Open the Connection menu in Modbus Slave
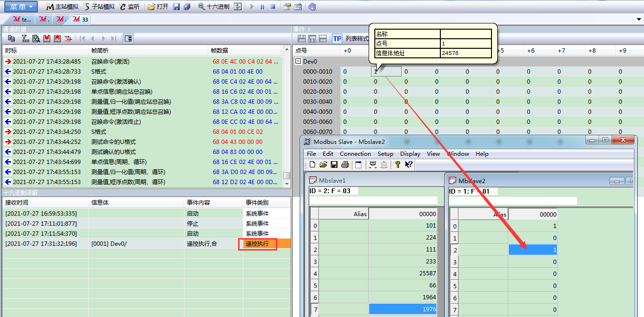The image size is (644, 317). click(x=355, y=154)
